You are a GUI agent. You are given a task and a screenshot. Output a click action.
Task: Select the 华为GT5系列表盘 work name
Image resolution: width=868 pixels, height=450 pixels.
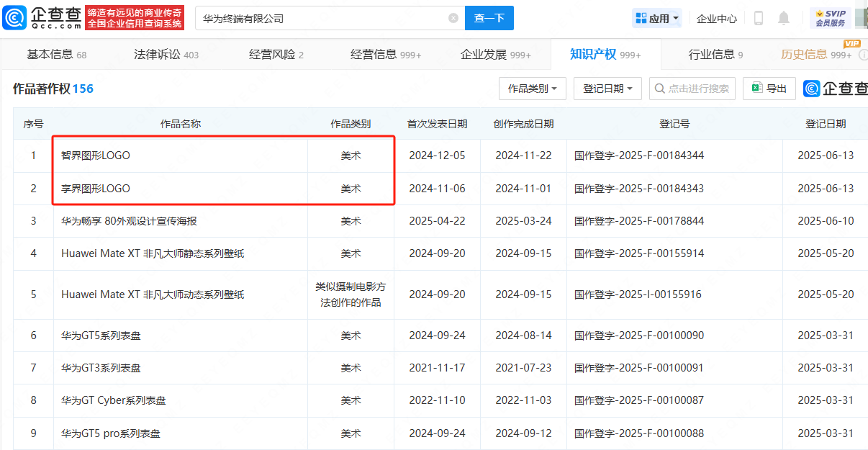click(102, 336)
